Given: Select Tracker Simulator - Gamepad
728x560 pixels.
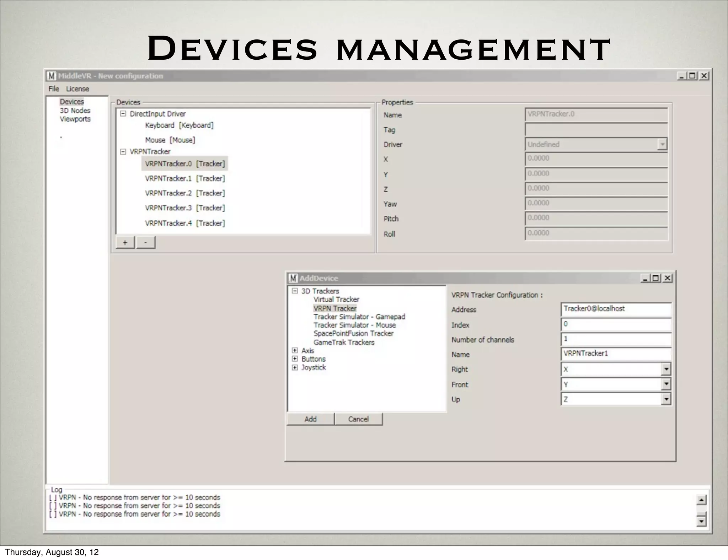Looking at the screenshot, I should click(x=359, y=317).
